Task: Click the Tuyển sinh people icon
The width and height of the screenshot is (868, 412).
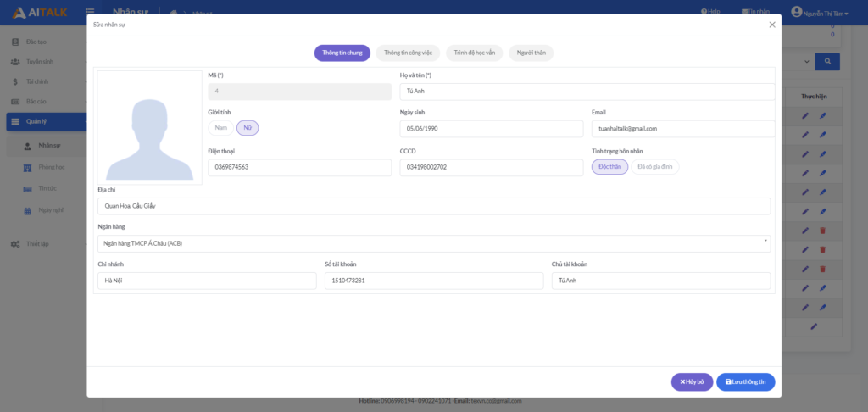Action: (15, 62)
